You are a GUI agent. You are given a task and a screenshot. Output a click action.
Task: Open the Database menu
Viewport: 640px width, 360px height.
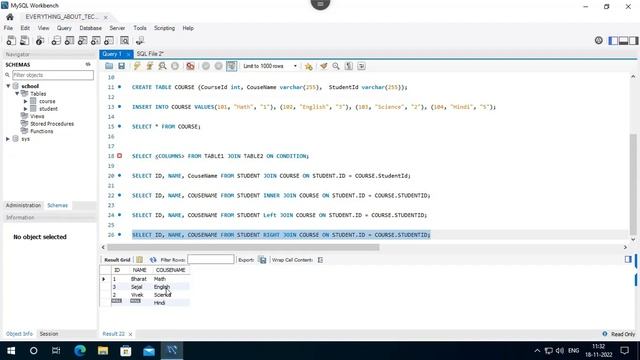[x=91, y=28]
